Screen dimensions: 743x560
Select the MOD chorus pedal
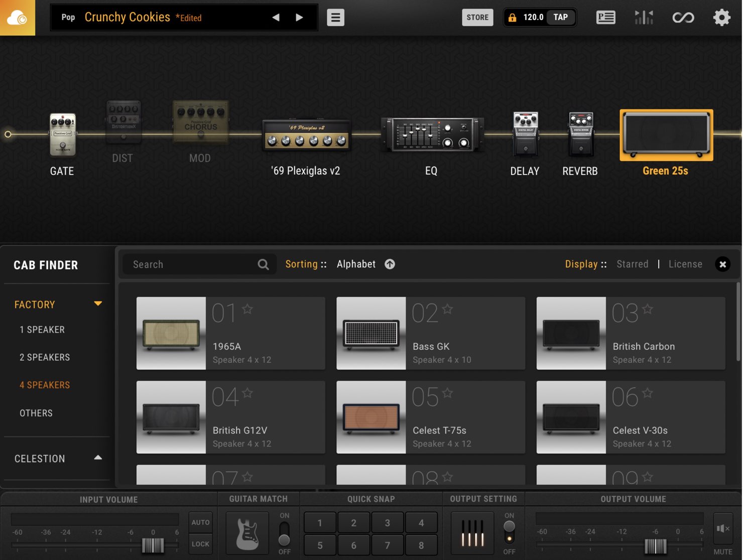201,121
